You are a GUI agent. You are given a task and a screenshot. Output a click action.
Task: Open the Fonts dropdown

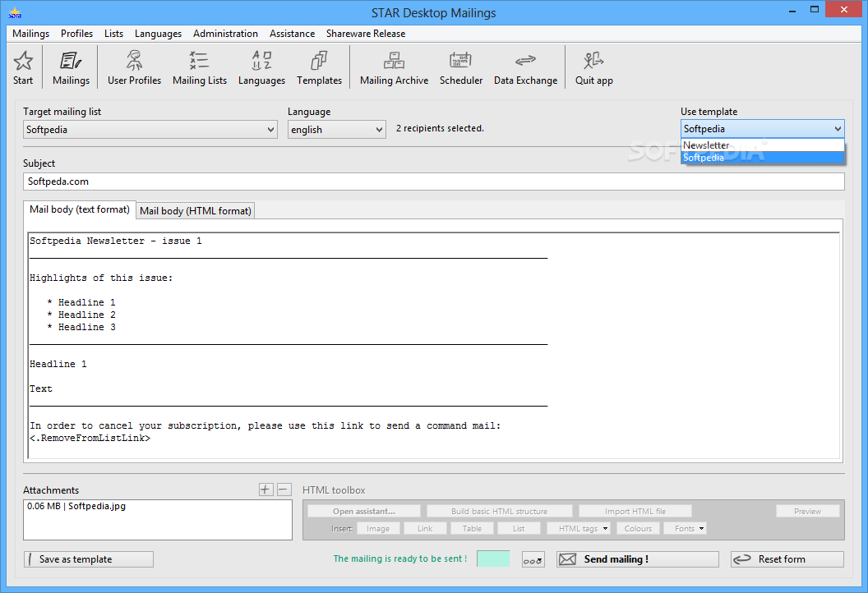[685, 529]
